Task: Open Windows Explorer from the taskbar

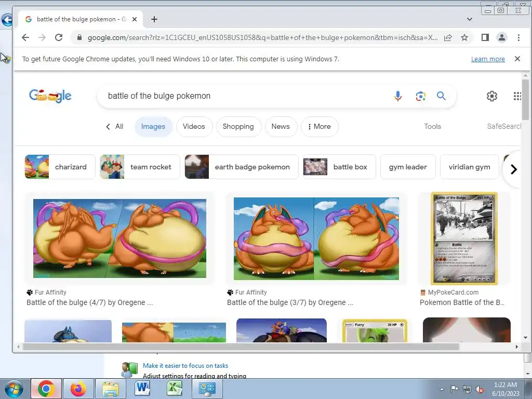Action: 111,389
